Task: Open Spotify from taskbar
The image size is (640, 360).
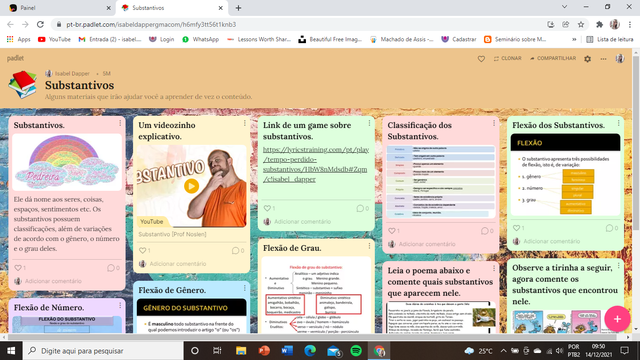Action: pyautogui.click(x=356, y=351)
